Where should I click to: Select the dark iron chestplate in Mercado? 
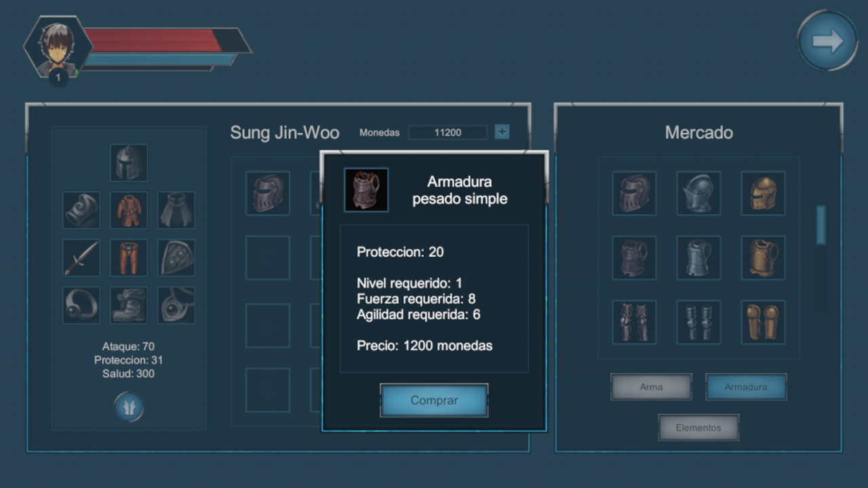coord(634,258)
